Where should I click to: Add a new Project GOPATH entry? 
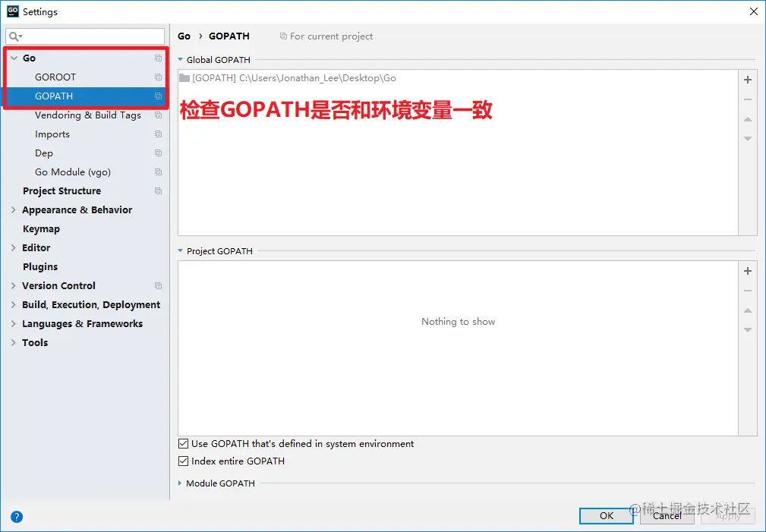[748, 271]
